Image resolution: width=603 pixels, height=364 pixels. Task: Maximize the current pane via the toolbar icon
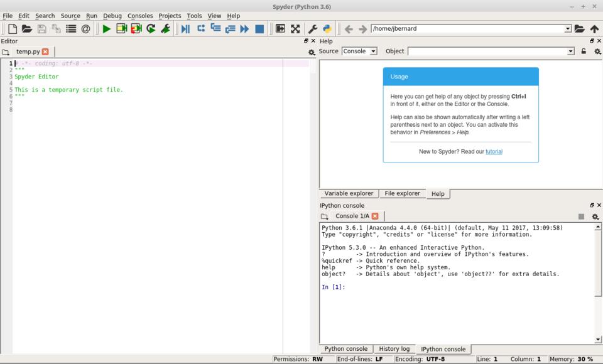coord(280,29)
